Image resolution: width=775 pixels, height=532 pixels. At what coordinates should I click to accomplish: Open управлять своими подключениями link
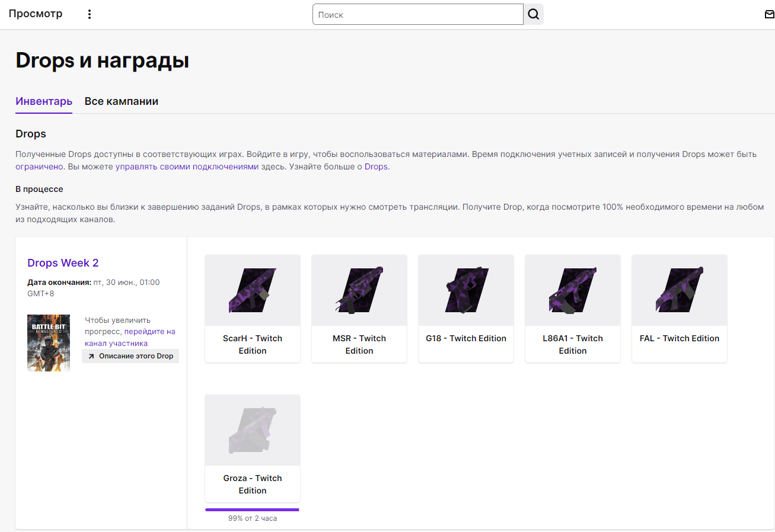point(187,166)
